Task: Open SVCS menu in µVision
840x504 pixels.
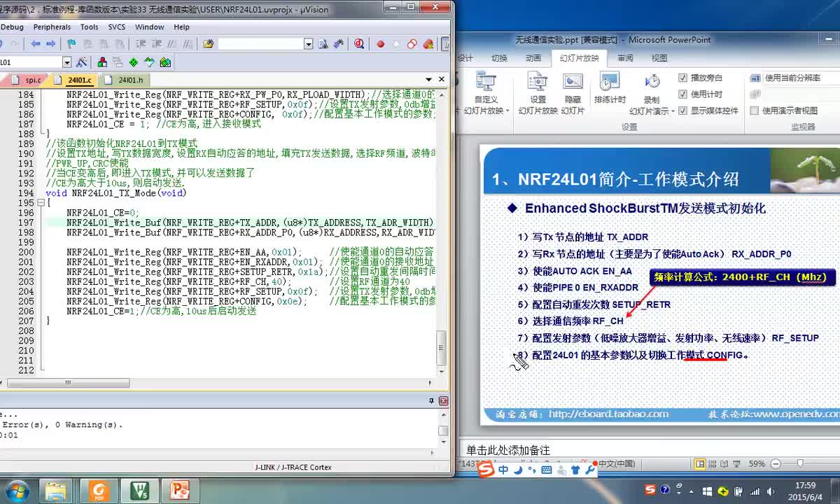Action: coord(117,27)
